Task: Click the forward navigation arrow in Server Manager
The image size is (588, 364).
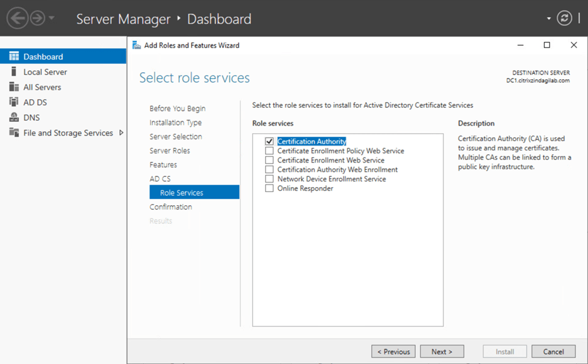Action: tap(38, 18)
